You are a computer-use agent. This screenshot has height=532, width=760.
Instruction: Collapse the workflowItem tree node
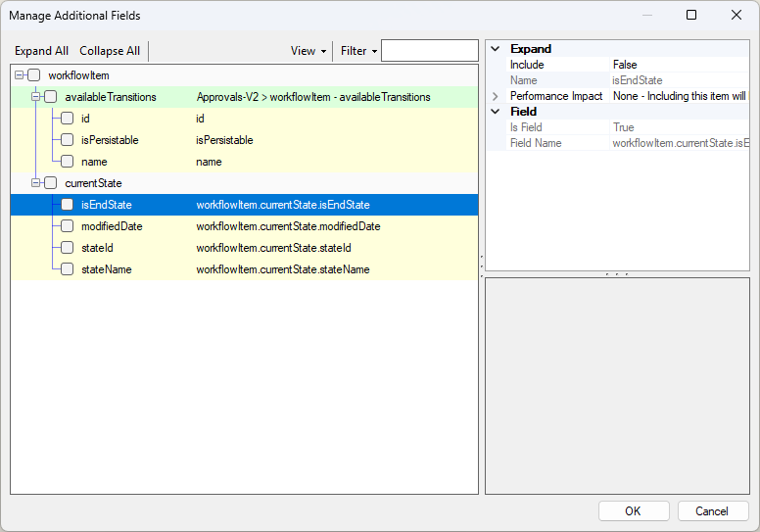click(x=19, y=75)
